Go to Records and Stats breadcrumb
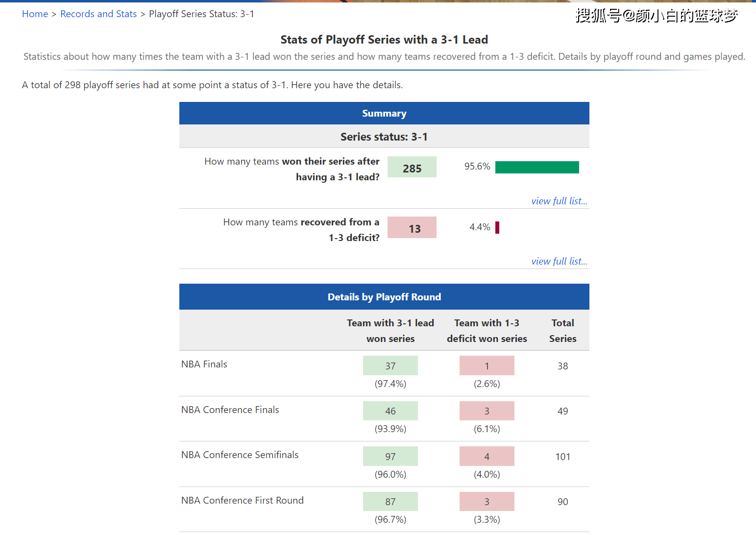 [98, 14]
